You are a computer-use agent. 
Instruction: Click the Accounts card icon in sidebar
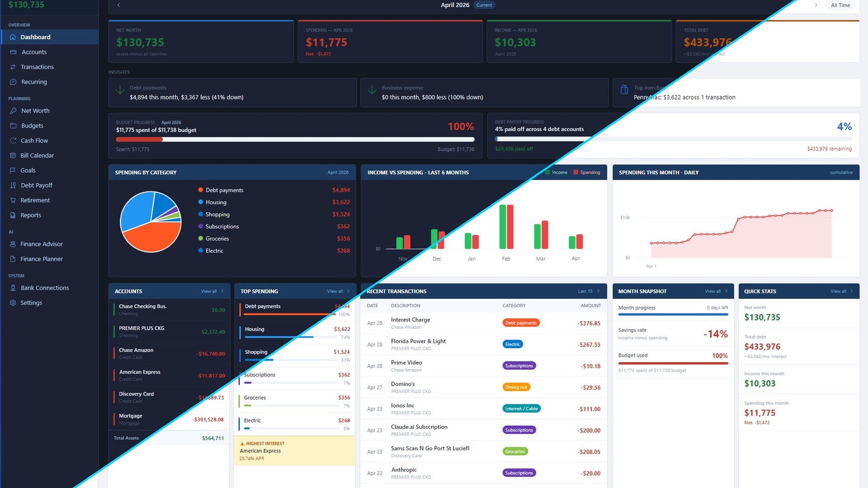(x=13, y=52)
